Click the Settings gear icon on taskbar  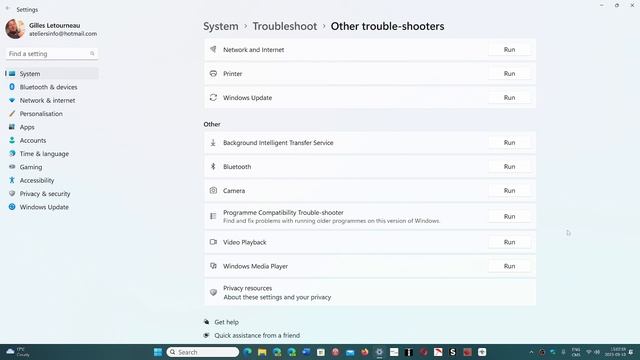[379, 352]
